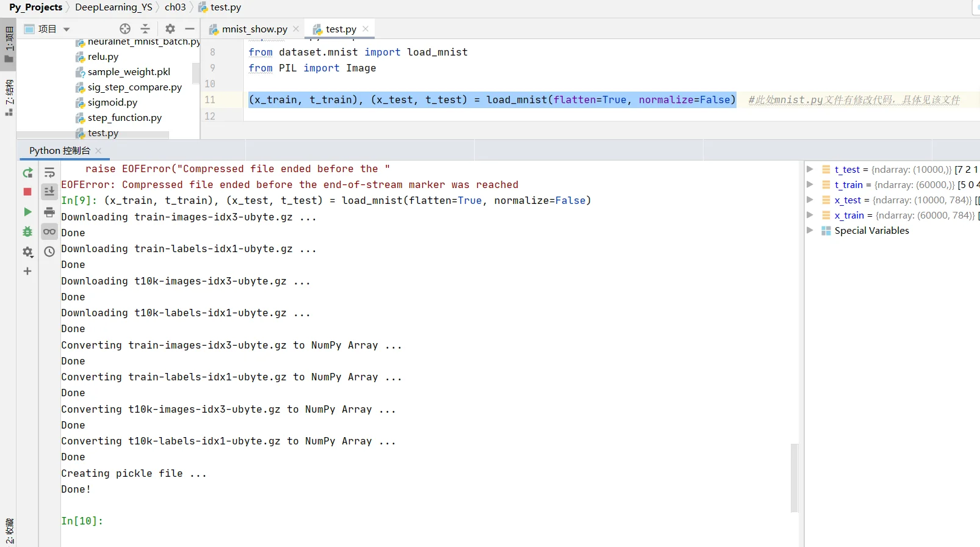Toggle the show variables glasses button
Screen dimensions: 980x547
click(49, 231)
